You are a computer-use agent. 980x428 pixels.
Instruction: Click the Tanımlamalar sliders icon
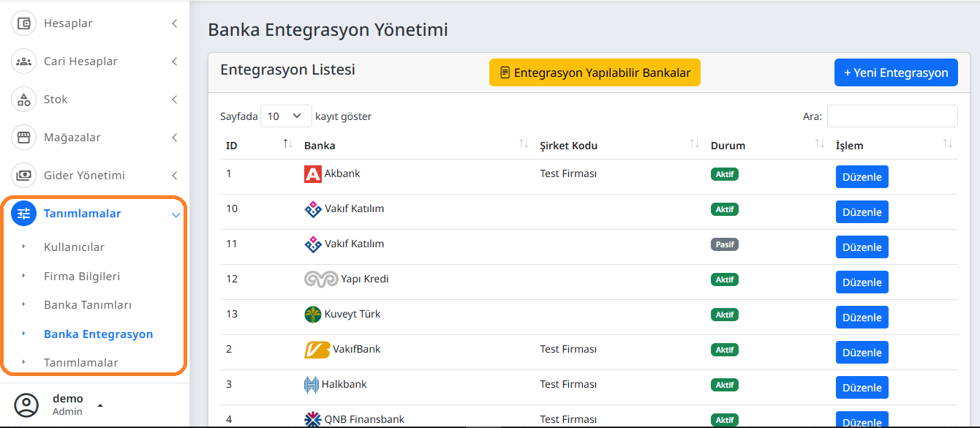[x=23, y=213]
